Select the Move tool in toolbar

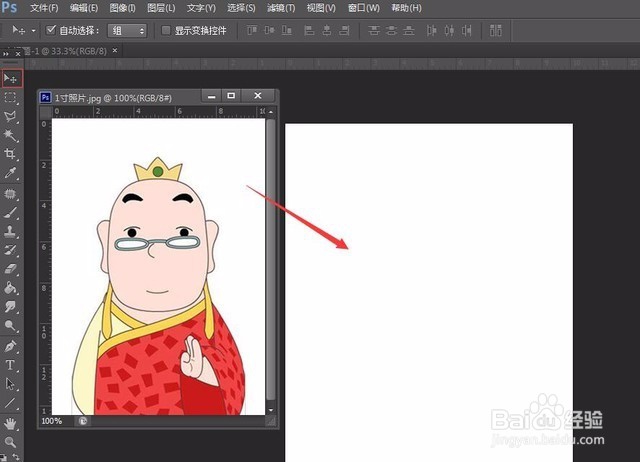[x=11, y=78]
